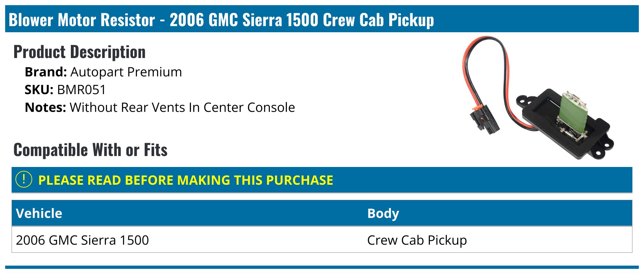Image resolution: width=644 pixels, height=274 pixels.
Task: Click the Product Description heading
Action: coord(80,52)
